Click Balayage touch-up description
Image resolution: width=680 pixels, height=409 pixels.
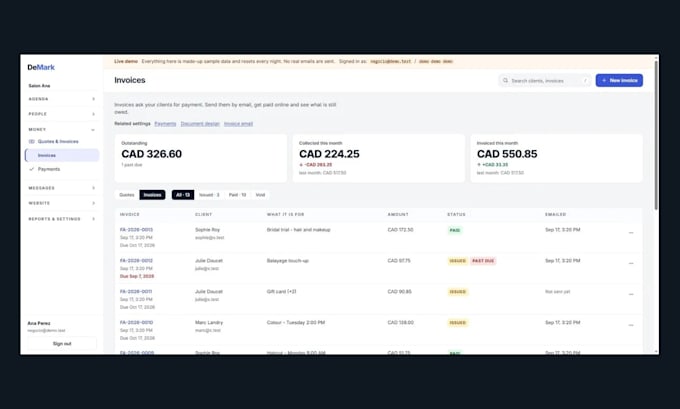coord(288,261)
